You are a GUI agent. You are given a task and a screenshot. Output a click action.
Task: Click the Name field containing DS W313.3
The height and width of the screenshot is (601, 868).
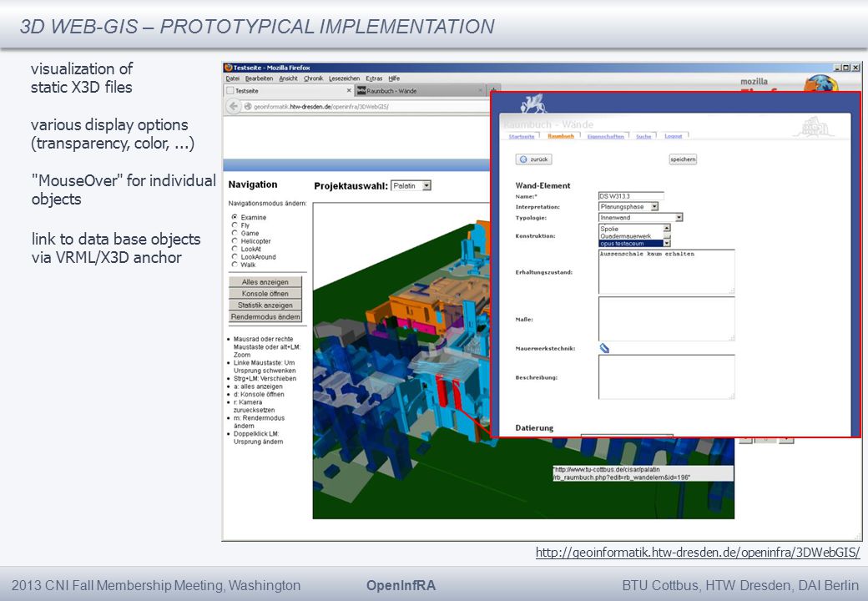click(x=631, y=196)
